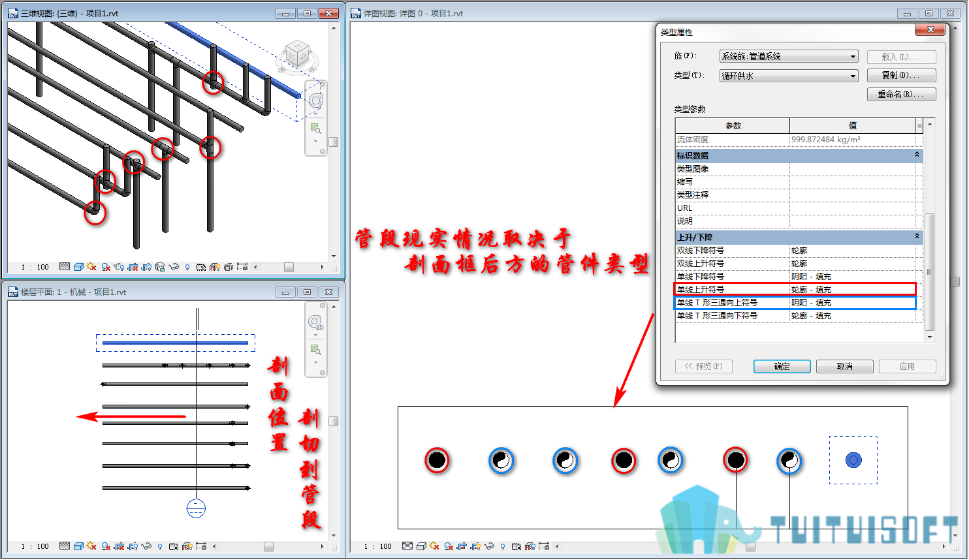Image resolution: width=969 pixels, height=560 pixels.
Task: Open the 族 family dropdown
Action: (788, 56)
